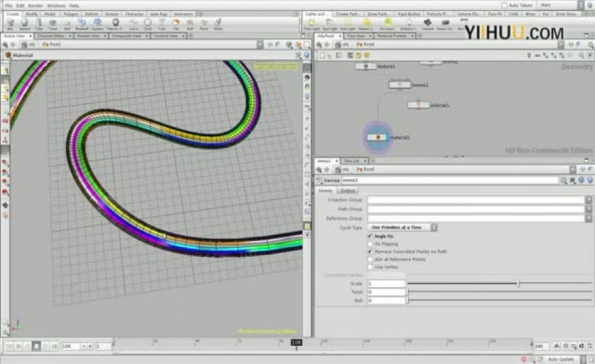
Task: Open the X-Section Group dropdown arrow
Action: click(x=588, y=200)
